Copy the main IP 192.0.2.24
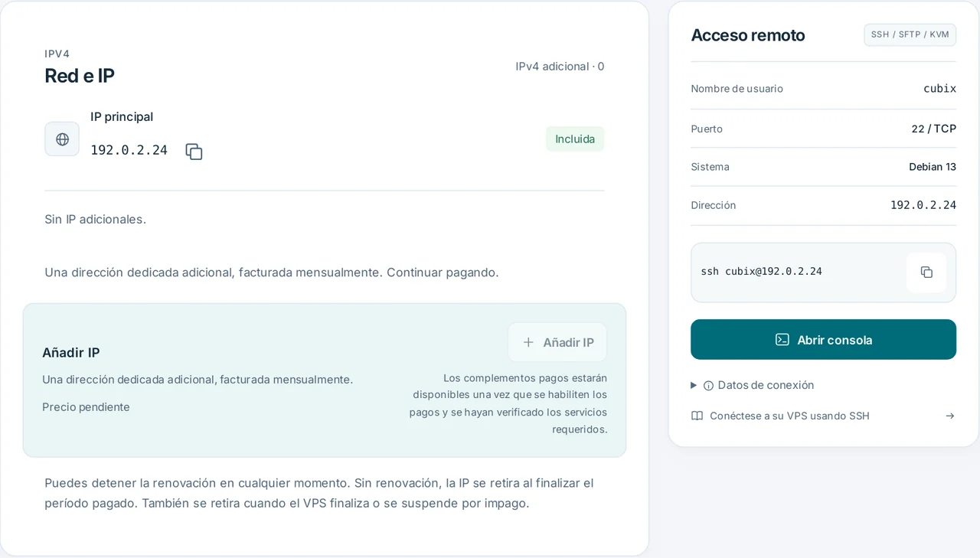Screen dimensions: 980x558 pyautogui.click(x=194, y=152)
